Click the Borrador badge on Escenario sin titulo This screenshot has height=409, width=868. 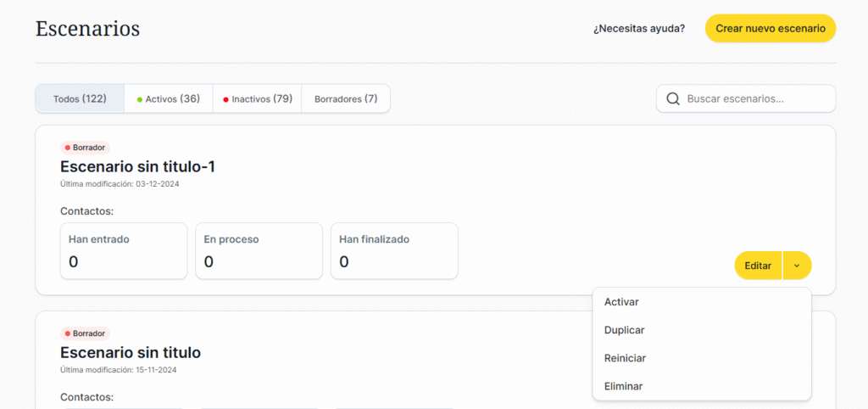click(x=86, y=333)
